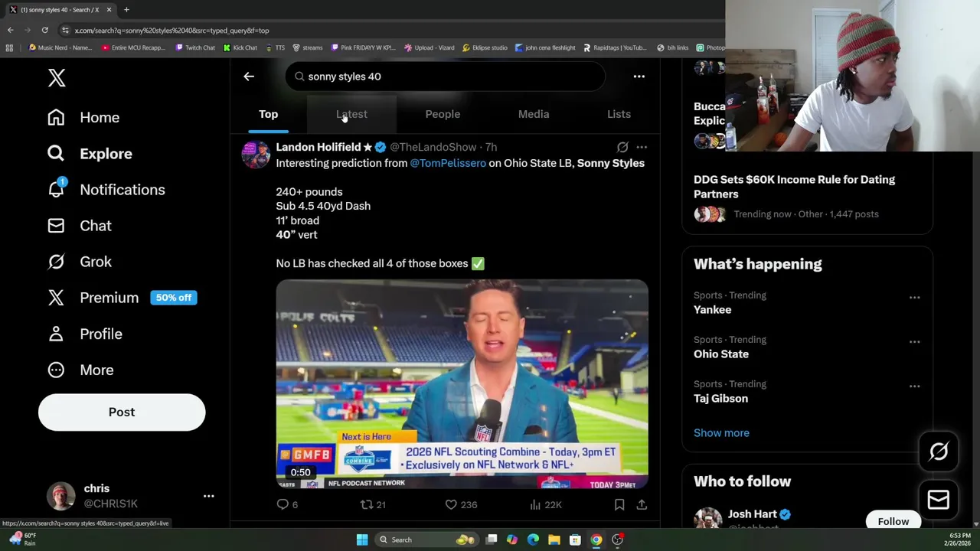This screenshot has height=551, width=980.
Task: Open more options for Ohio State trend
Action: tap(914, 342)
